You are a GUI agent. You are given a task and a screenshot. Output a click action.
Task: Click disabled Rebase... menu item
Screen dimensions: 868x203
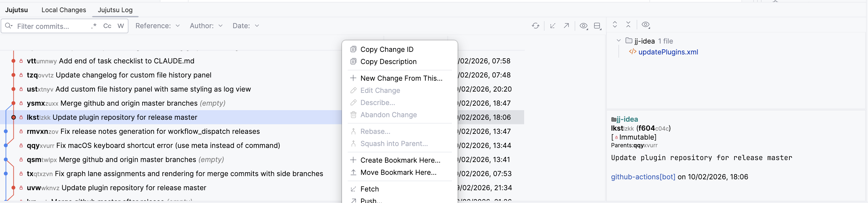tap(399, 131)
